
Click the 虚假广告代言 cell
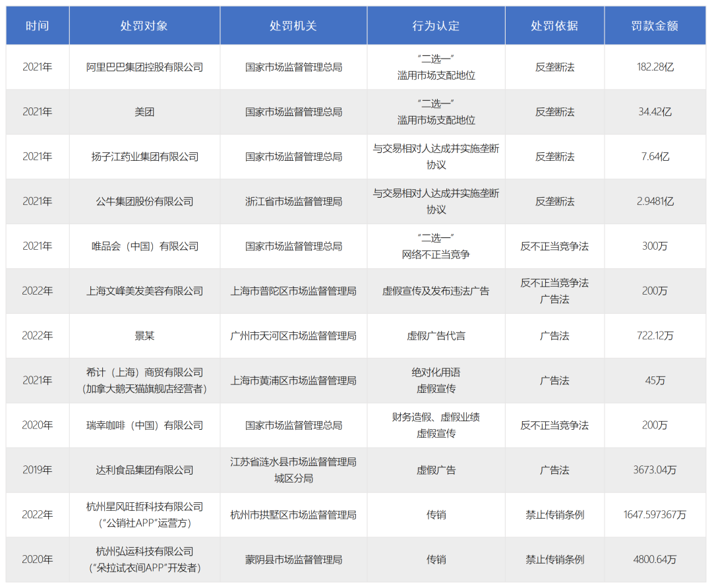436,336
